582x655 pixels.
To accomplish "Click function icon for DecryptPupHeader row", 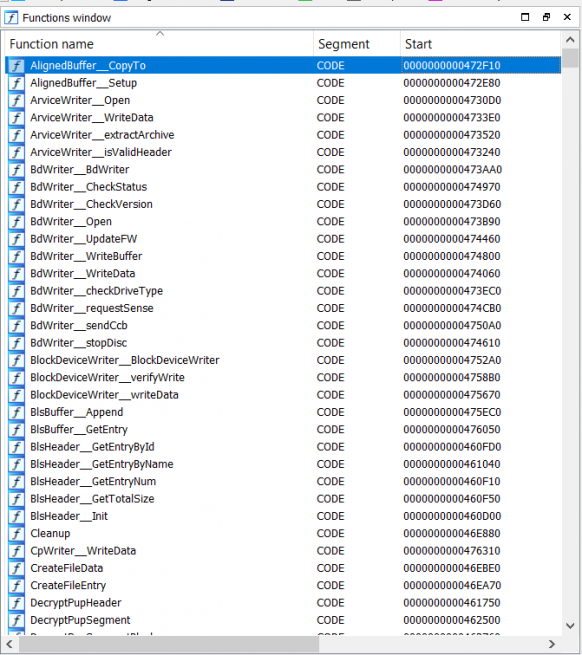I will click(16, 603).
